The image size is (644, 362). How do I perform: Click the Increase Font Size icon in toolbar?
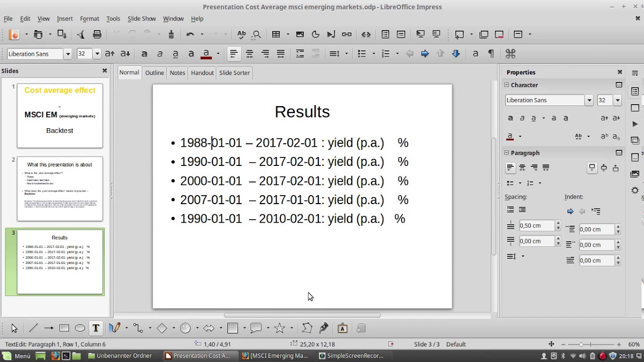click(110, 54)
